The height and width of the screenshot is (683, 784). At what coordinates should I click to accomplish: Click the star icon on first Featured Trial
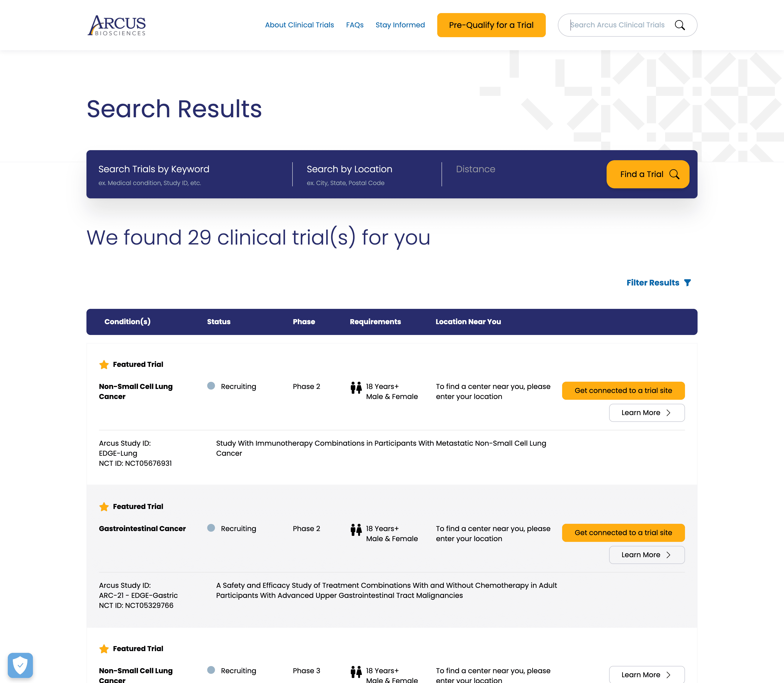103,365
